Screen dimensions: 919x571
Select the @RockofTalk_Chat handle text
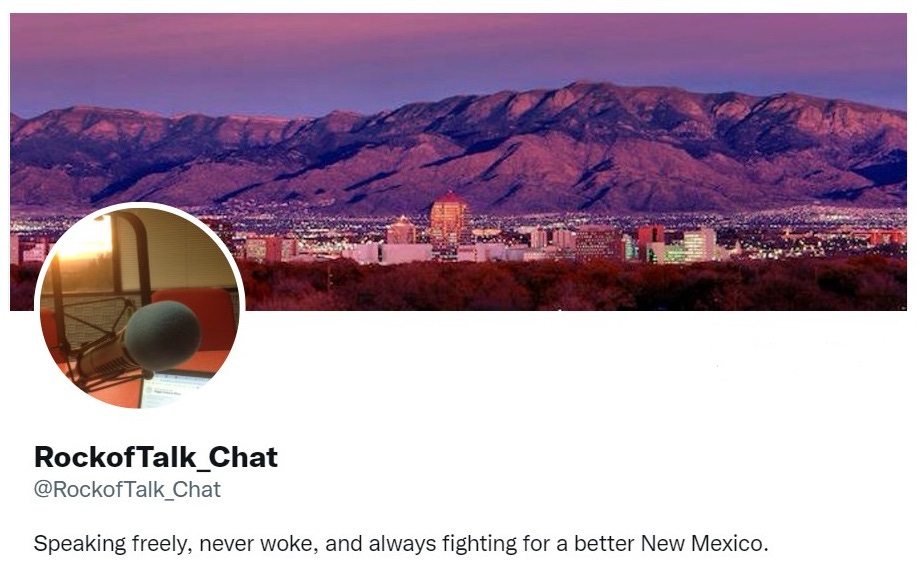point(127,489)
